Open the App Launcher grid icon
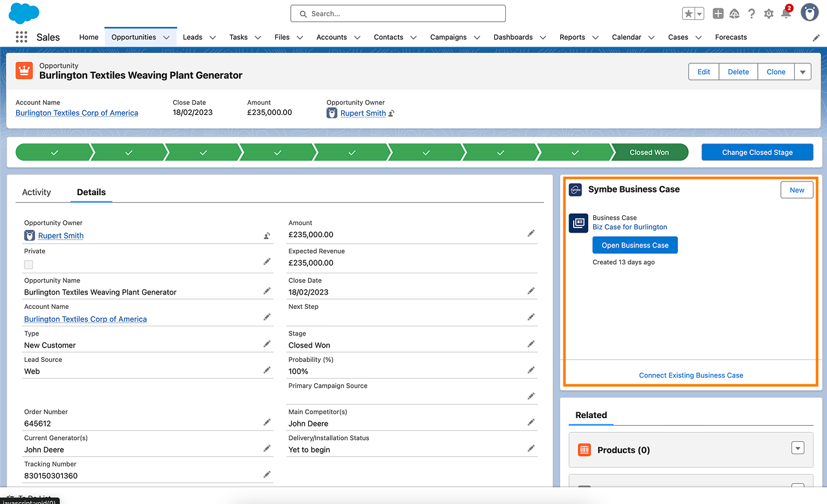 21,37
